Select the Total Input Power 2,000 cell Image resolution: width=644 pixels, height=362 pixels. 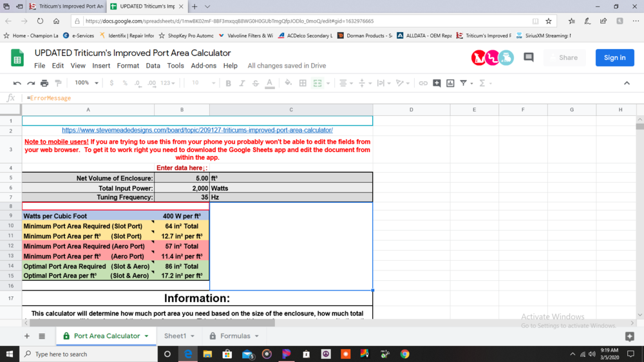182,188
